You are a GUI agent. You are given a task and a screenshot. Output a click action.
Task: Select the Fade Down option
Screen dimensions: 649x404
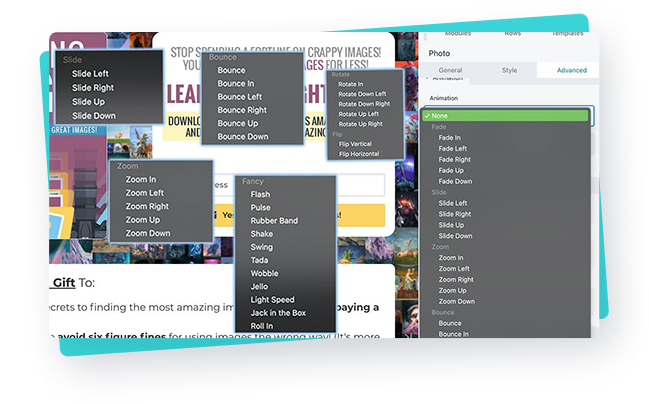[x=455, y=181]
